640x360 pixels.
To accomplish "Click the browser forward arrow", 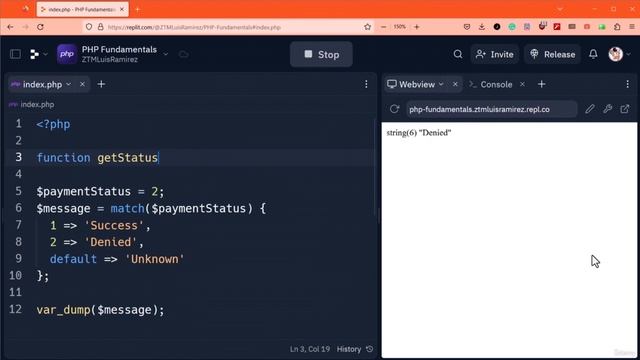I will coord(25,27).
